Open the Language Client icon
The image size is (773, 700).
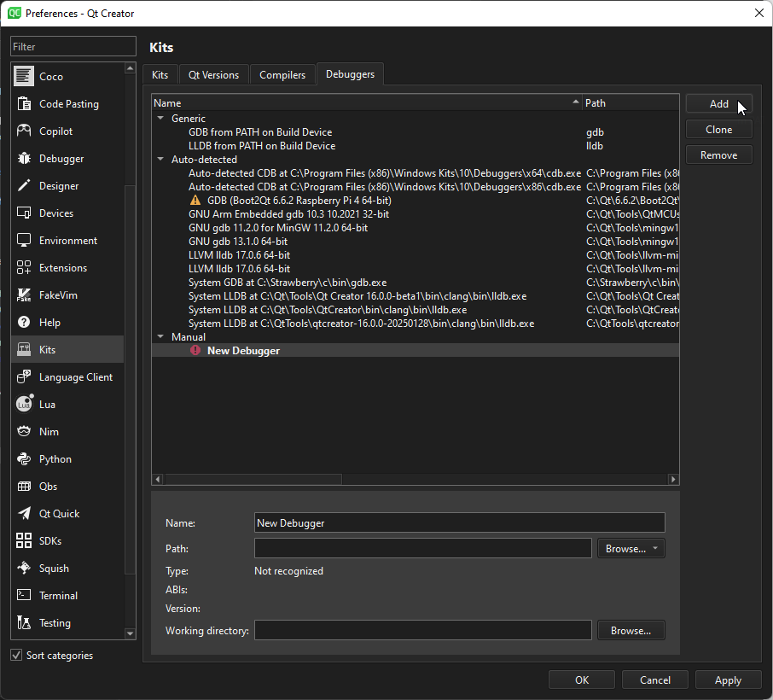point(24,376)
